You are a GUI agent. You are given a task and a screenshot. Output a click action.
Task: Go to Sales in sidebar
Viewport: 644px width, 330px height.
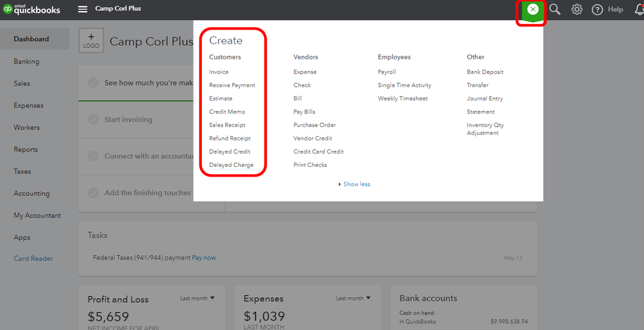(x=22, y=83)
